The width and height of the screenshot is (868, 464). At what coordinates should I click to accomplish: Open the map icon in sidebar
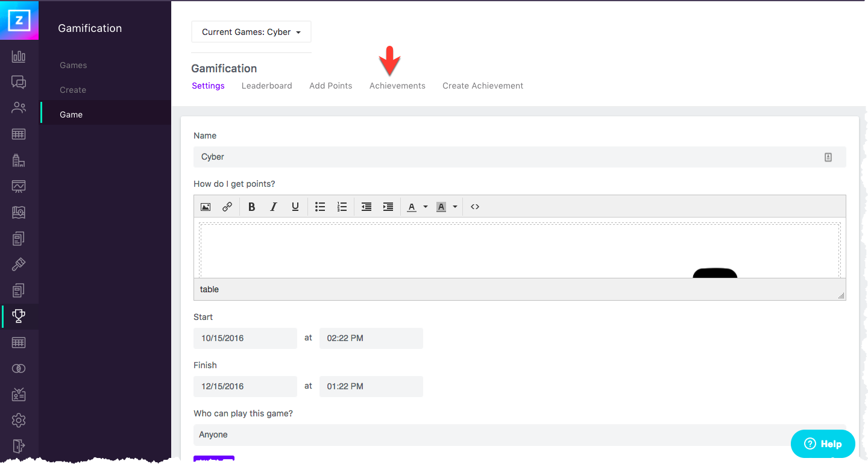click(19, 212)
